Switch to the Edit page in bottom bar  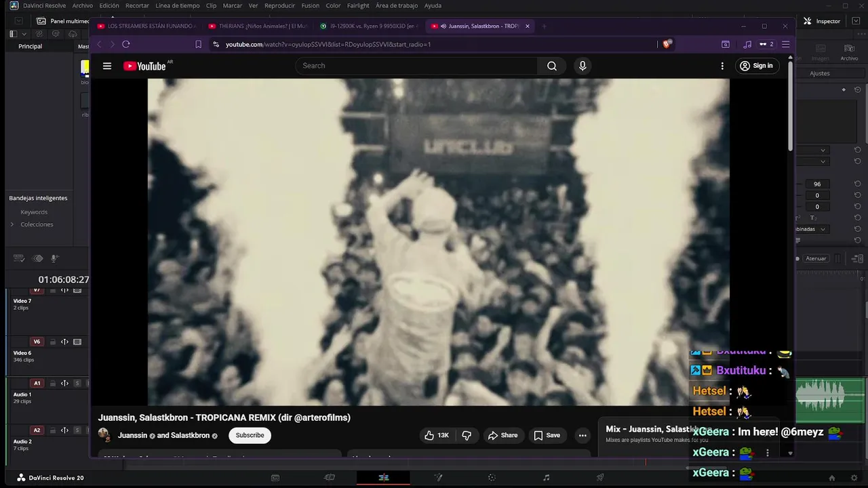point(384,478)
